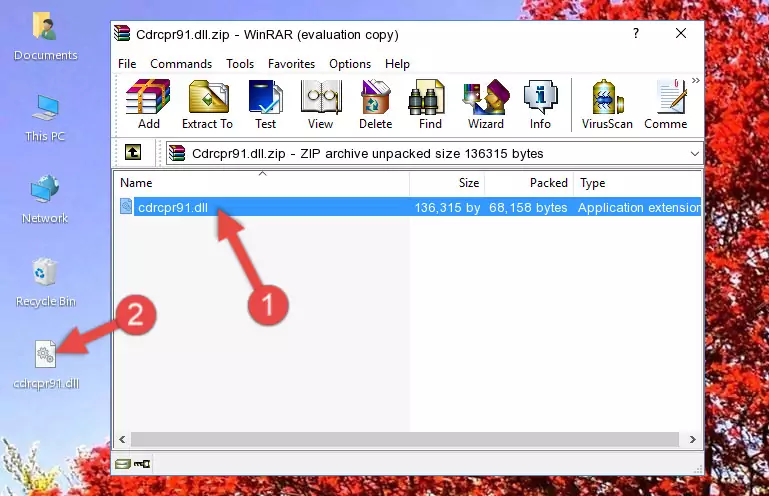Image resolution: width=769 pixels, height=496 pixels.
Task: Open the archive path dropdown
Action: pos(694,154)
